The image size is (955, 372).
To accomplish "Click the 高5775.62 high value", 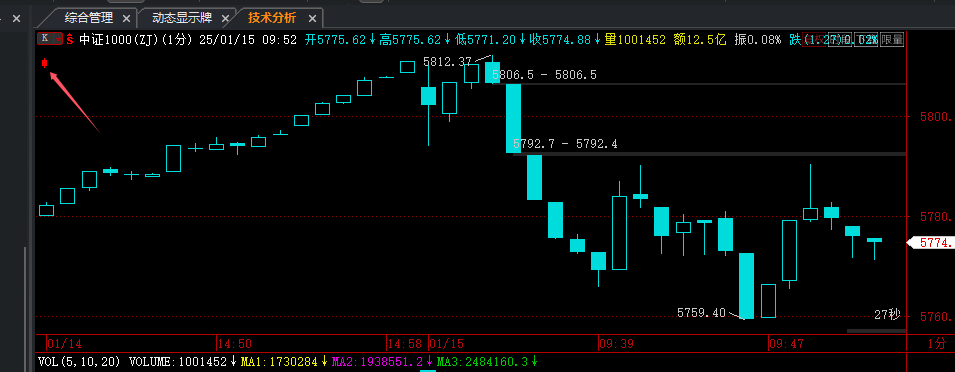I will point(411,40).
